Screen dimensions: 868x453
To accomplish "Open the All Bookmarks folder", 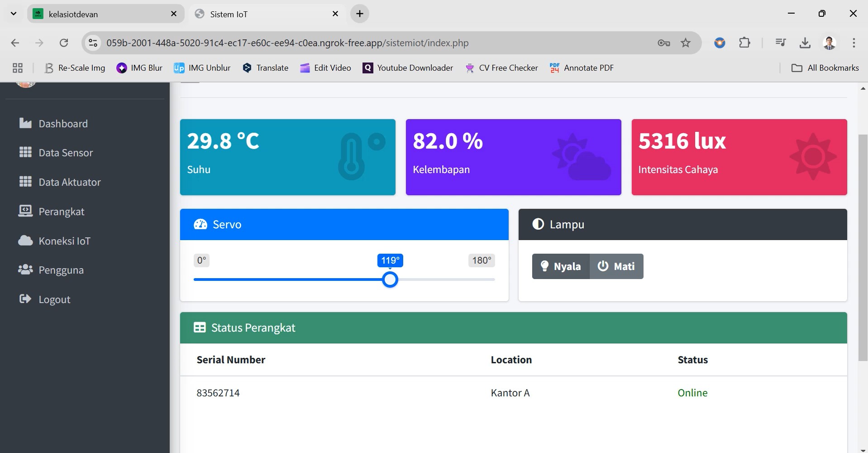I will [825, 68].
